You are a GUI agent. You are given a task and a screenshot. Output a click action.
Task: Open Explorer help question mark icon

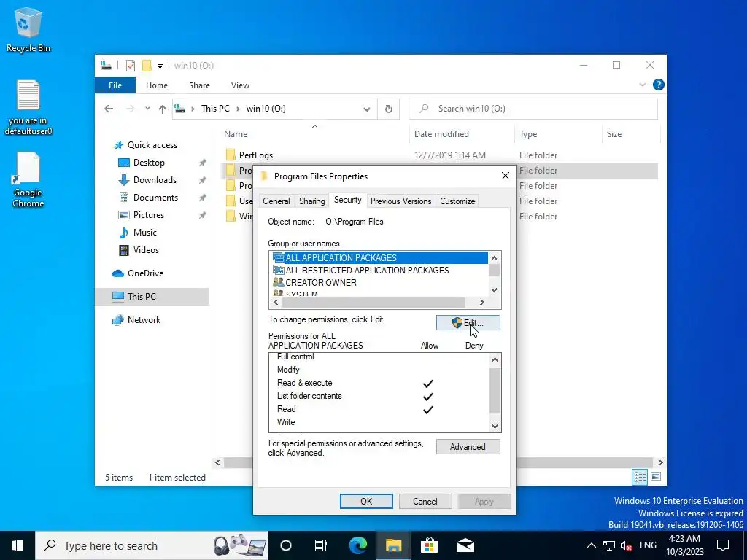click(659, 85)
